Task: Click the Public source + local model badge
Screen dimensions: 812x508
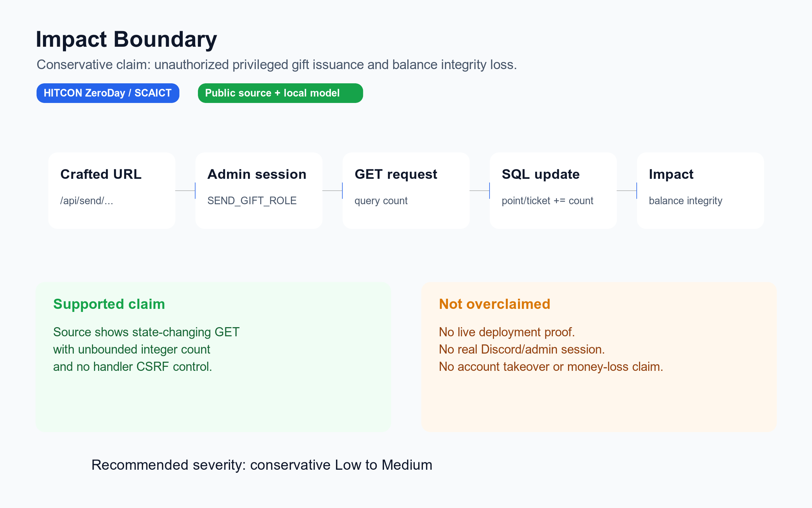Action: [x=280, y=93]
